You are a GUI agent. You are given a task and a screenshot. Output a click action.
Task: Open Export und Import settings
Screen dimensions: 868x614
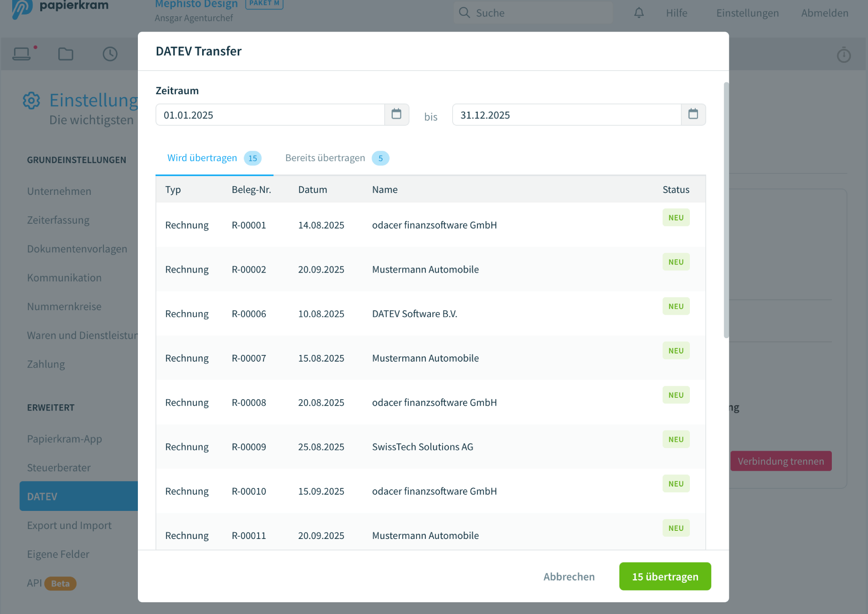tap(69, 525)
